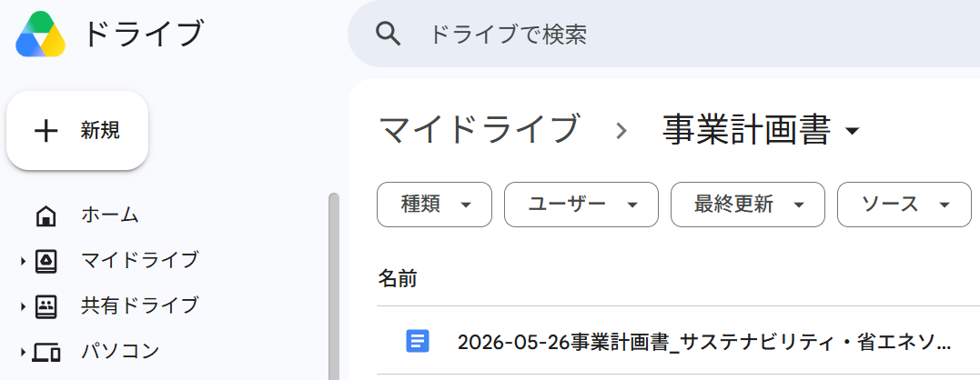Expand the マイドライブ tree arrow
Viewport: 980px width, 380px height.
(23, 261)
